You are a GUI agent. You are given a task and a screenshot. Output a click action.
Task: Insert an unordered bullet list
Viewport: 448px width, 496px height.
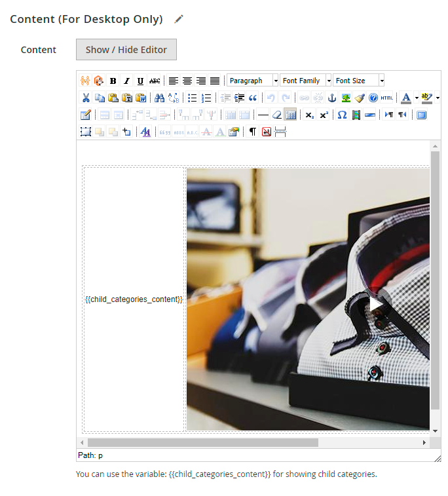click(x=192, y=98)
